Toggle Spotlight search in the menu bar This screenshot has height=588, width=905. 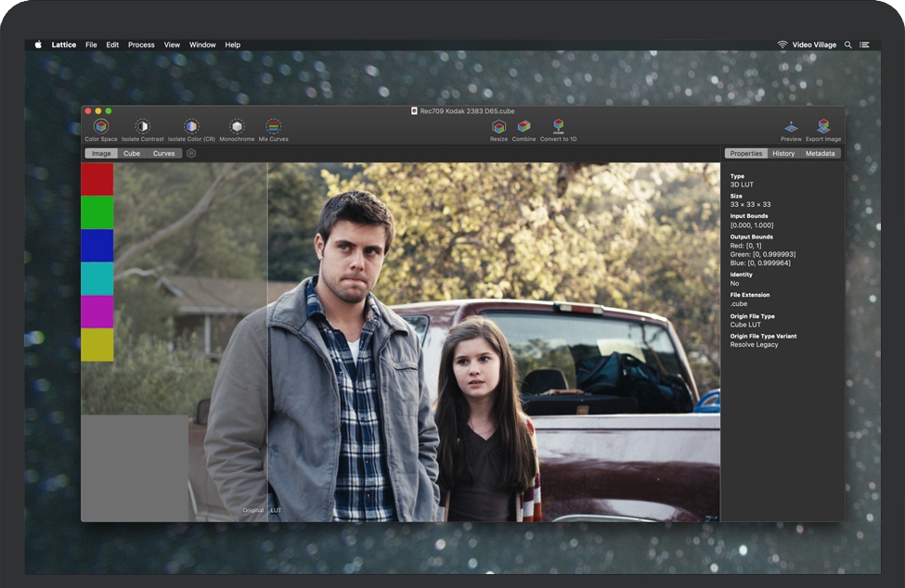pyautogui.click(x=847, y=44)
